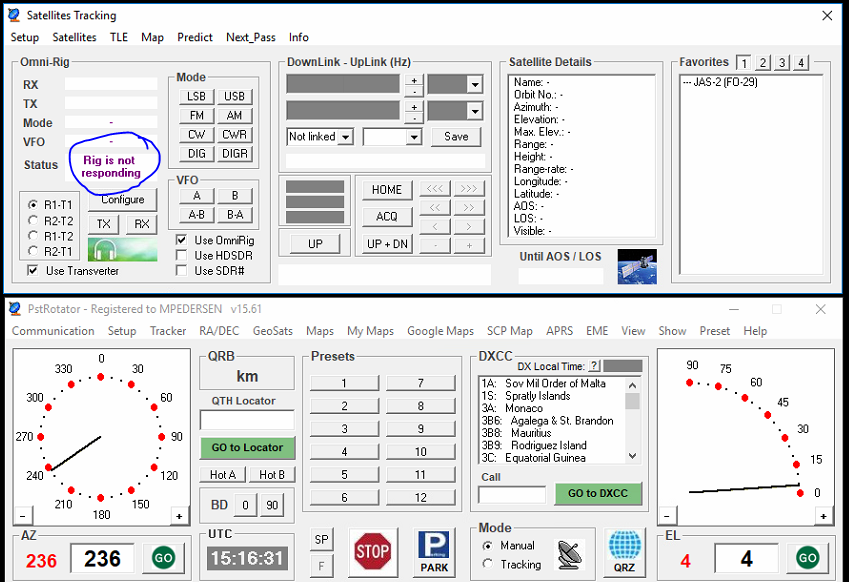The image size is (849, 582).
Task: Open QRZ globe lookup icon
Action: point(624,552)
